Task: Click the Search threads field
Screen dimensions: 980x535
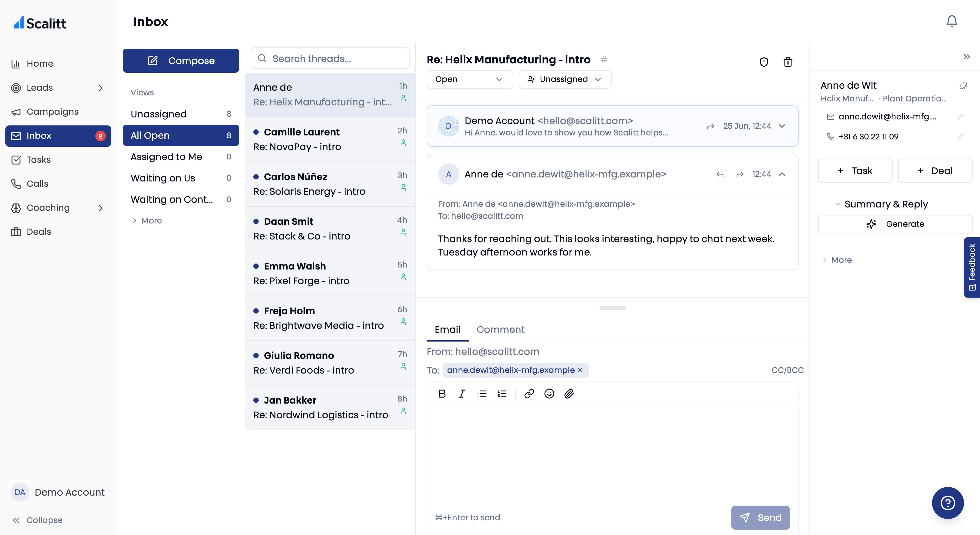Action: tap(330, 58)
